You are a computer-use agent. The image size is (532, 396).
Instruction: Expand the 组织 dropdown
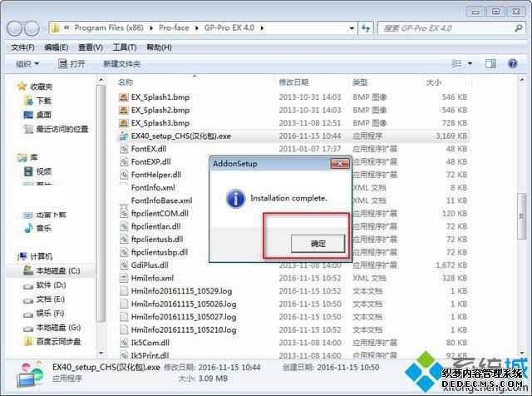pyautogui.click(x=27, y=63)
